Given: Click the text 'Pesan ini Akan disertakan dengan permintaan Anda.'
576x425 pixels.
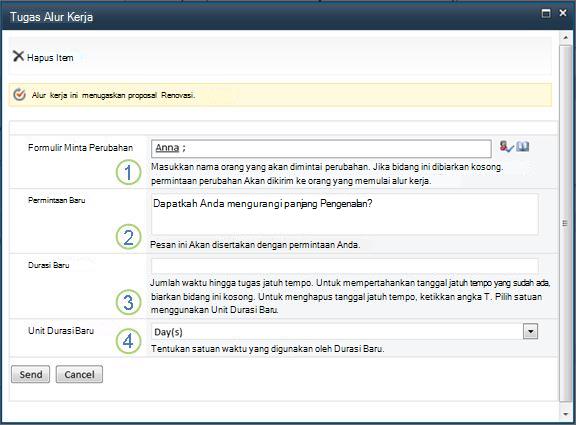Looking at the screenshot, I should pyautogui.click(x=255, y=245).
